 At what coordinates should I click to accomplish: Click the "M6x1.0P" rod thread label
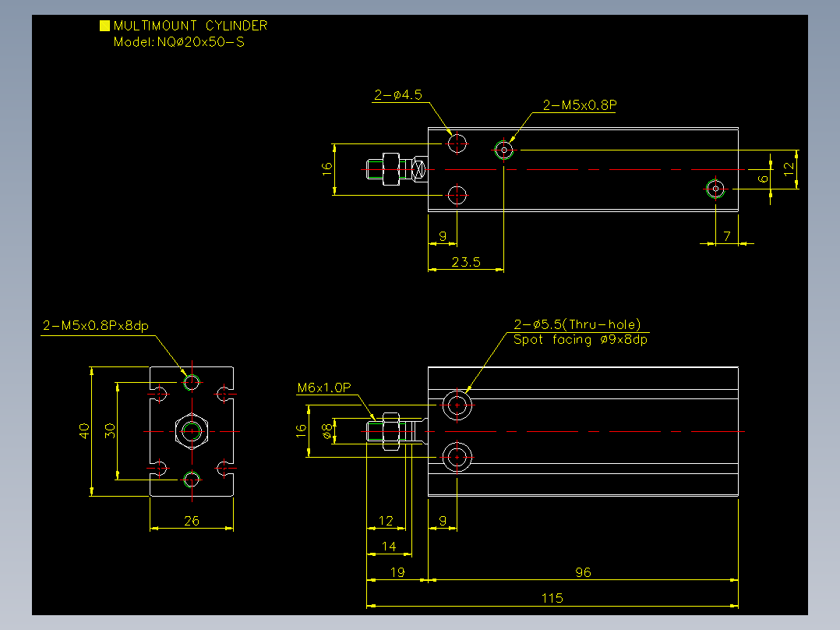(x=324, y=388)
